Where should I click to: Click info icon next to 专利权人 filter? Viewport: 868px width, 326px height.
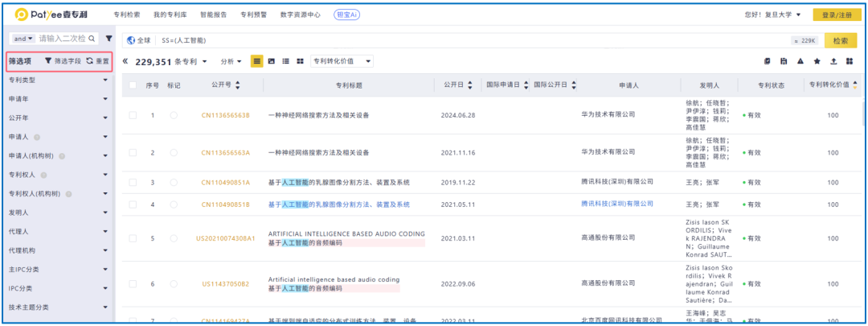point(43,175)
